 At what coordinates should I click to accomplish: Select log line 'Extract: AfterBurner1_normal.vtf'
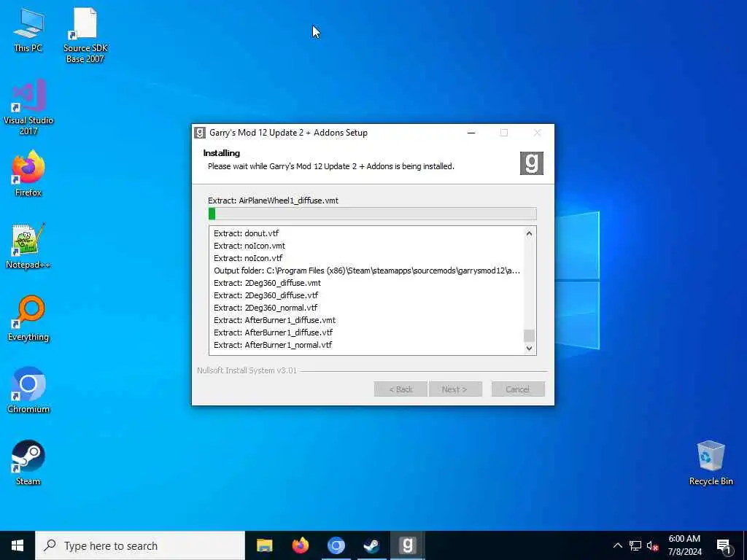click(273, 345)
